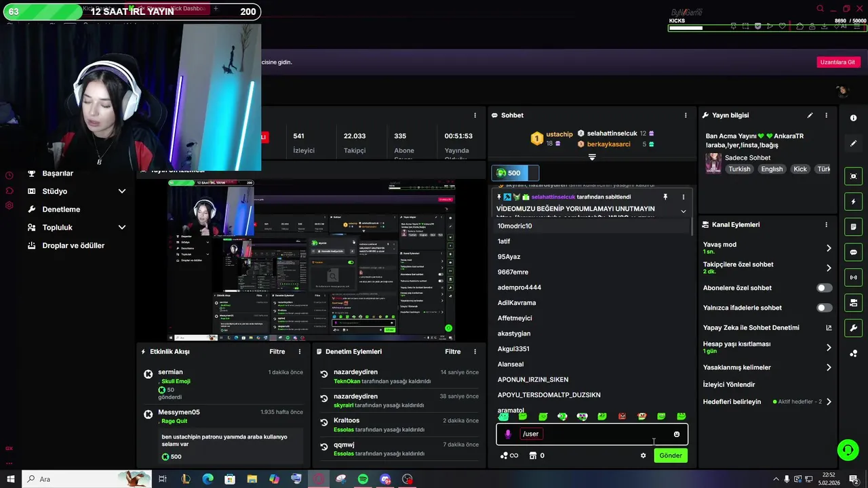
Task: Click the camera capture icon in right sidebar
Action: 853,176
